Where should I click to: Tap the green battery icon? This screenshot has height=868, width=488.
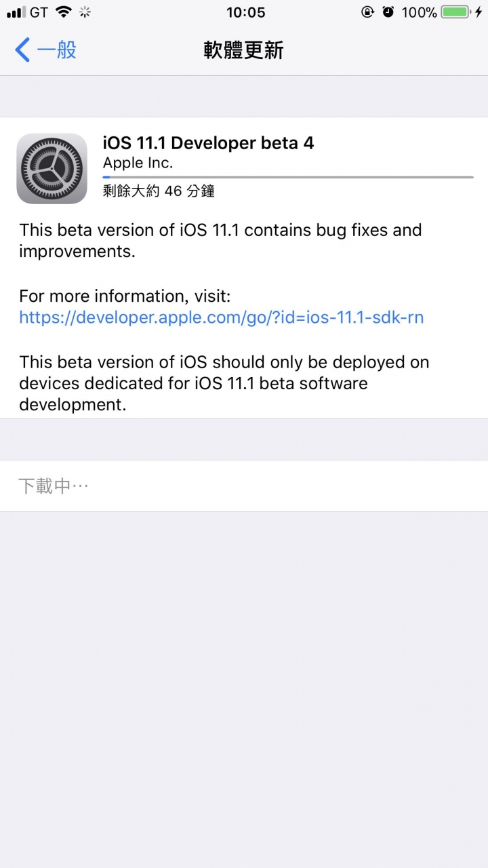click(456, 12)
